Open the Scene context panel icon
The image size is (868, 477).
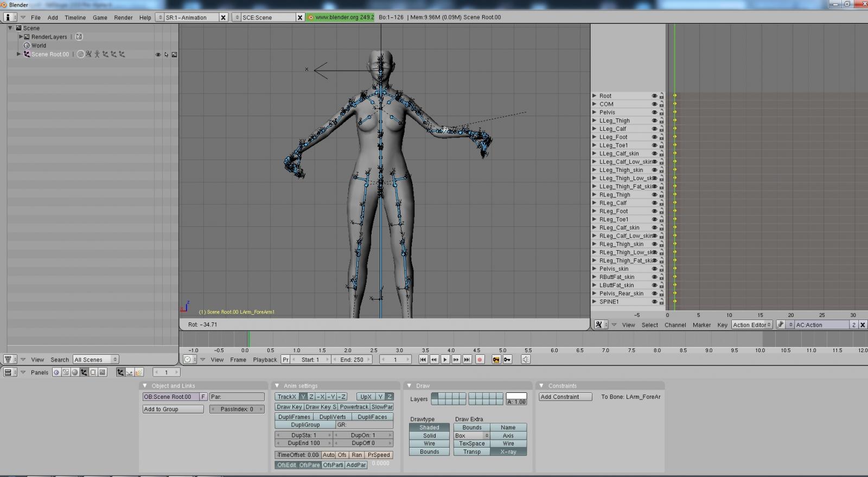coord(103,372)
